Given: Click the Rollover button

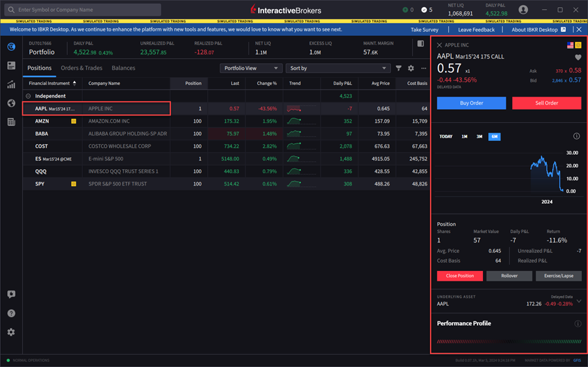Looking at the screenshot, I should (509, 276).
